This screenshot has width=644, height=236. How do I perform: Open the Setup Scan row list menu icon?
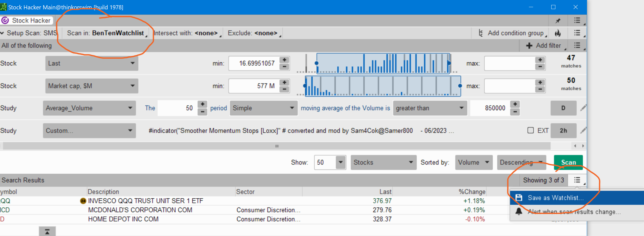[x=577, y=33]
